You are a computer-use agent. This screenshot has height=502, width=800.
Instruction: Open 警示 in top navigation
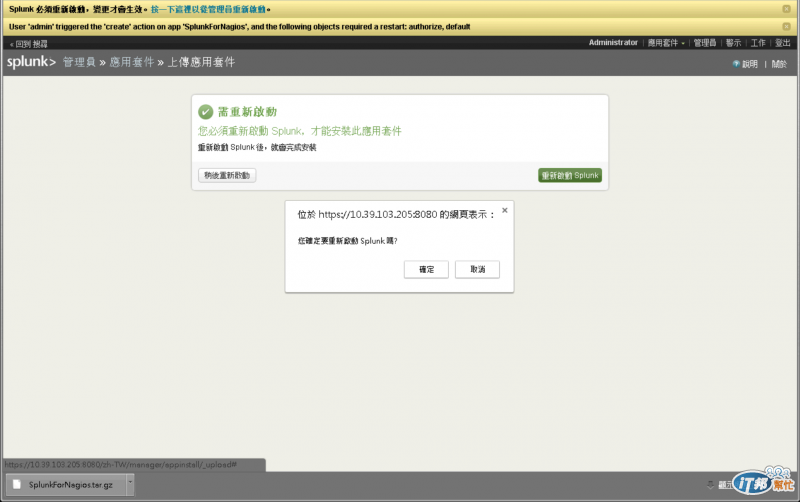[733, 43]
